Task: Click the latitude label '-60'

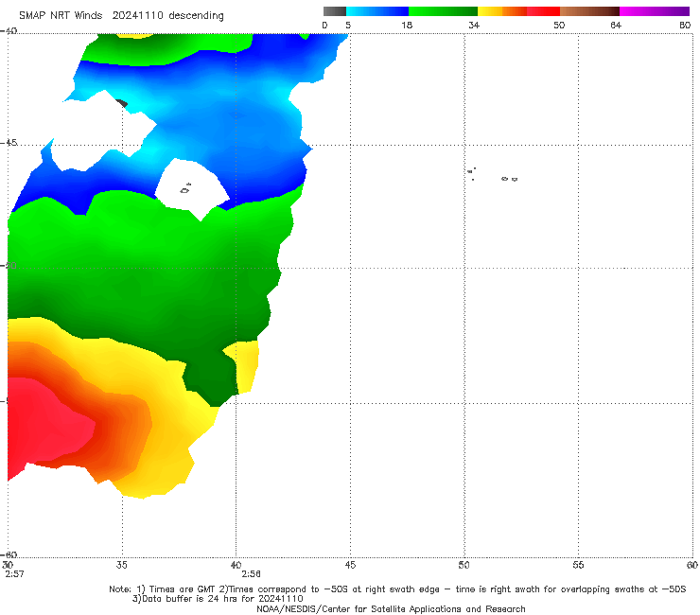Action: click(x=9, y=554)
